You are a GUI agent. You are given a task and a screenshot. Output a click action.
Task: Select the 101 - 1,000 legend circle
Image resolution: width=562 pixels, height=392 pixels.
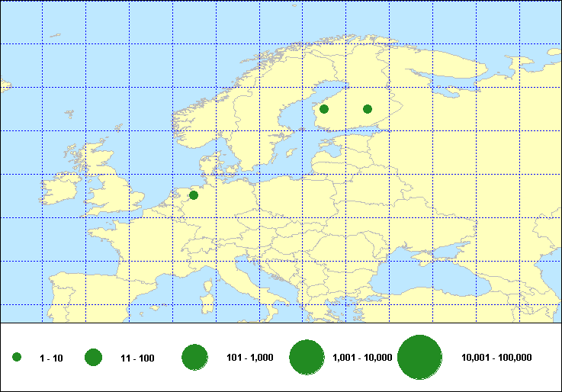195,358
